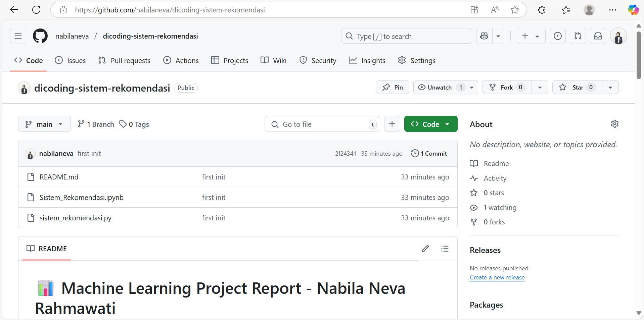
Task: Open the browser settings and more menu
Action: tap(612, 10)
